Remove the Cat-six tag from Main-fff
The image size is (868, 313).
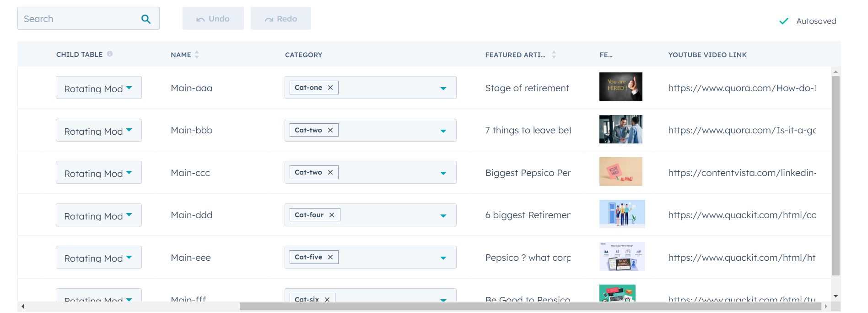tap(327, 299)
